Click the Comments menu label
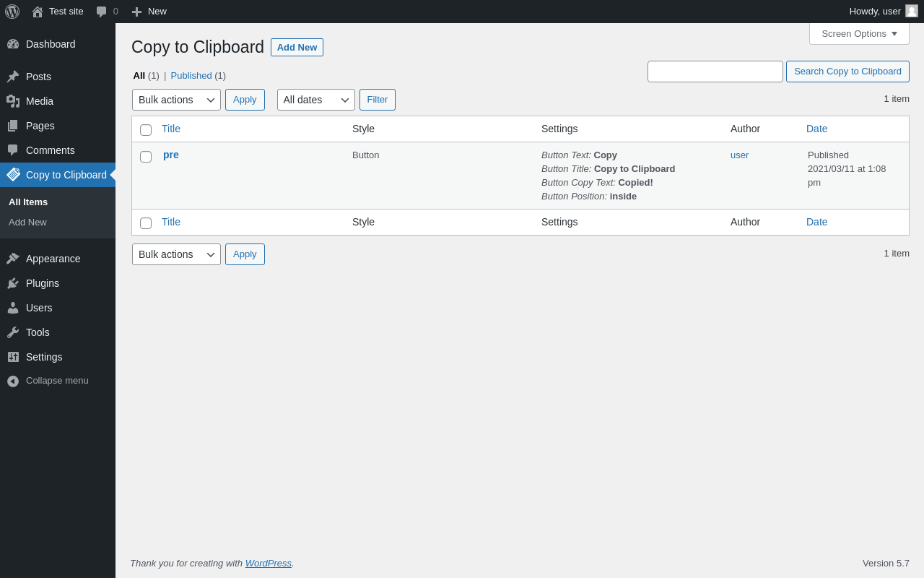The width and height of the screenshot is (924, 578). [51, 150]
